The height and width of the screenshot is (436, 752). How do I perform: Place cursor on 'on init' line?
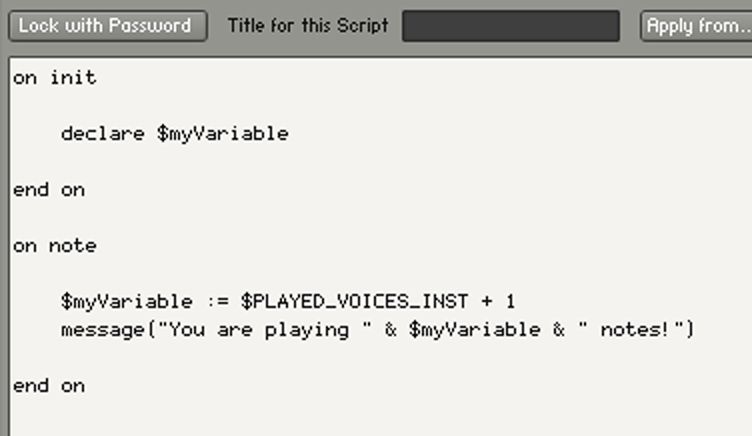55,78
